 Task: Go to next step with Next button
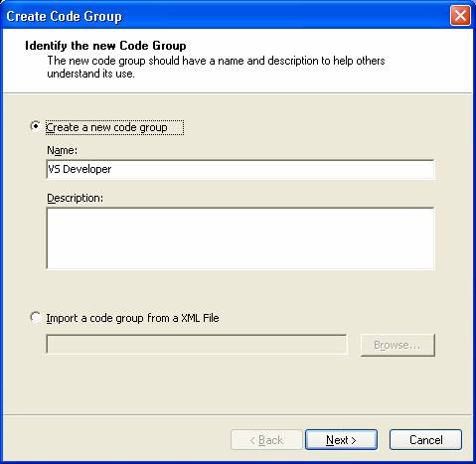coord(341,440)
